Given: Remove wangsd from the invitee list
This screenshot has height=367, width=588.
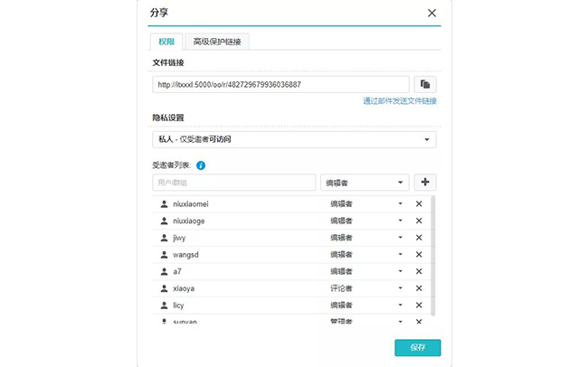Looking at the screenshot, I should point(419,255).
